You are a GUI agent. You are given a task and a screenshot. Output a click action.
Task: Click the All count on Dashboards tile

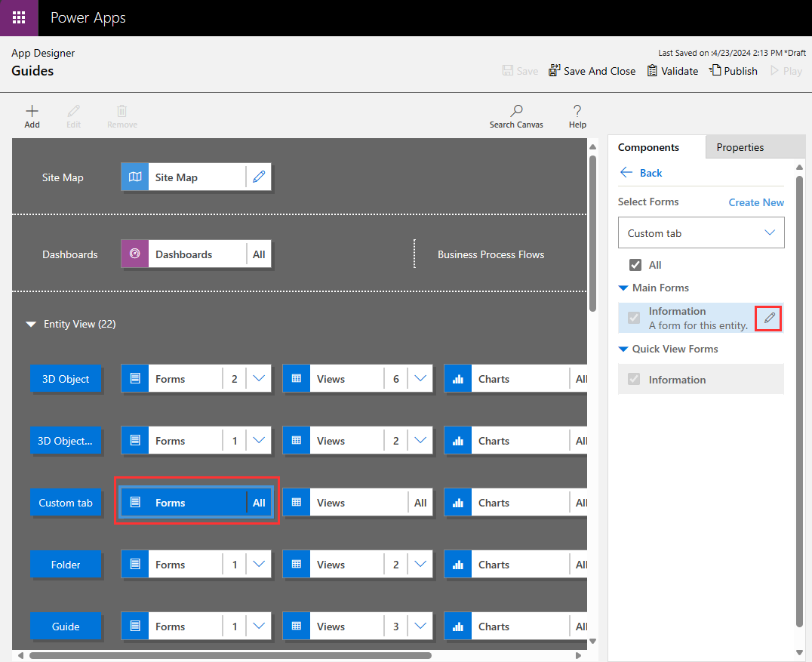(x=259, y=254)
